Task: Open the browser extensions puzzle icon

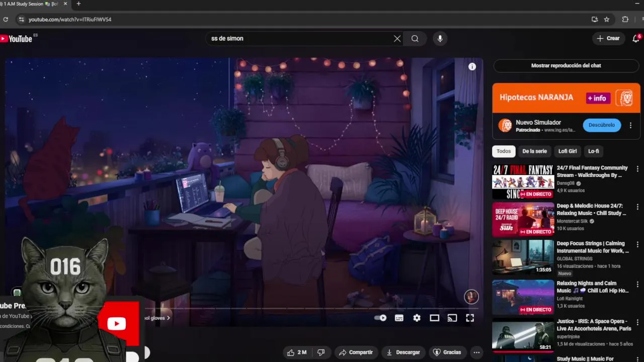Action: pyautogui.click(x=625, y=20)
